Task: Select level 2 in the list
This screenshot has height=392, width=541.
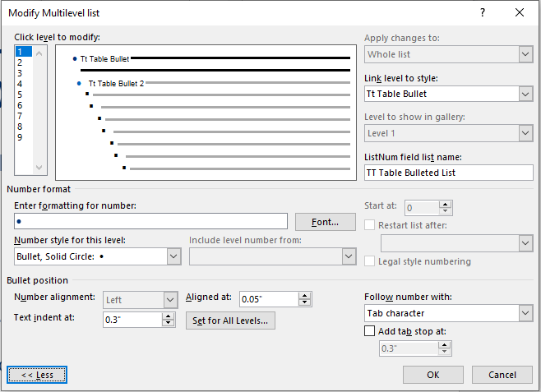Action: click(19, 62)
